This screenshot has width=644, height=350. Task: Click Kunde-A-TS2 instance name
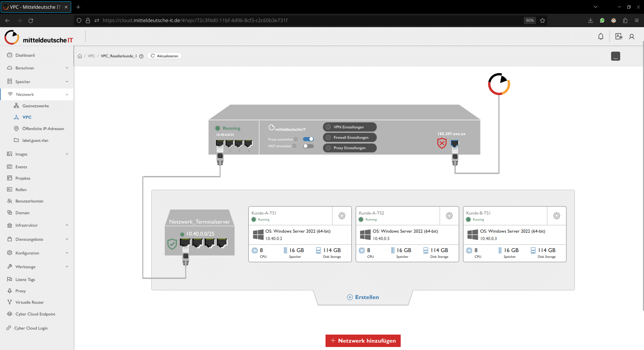(371, 213)
